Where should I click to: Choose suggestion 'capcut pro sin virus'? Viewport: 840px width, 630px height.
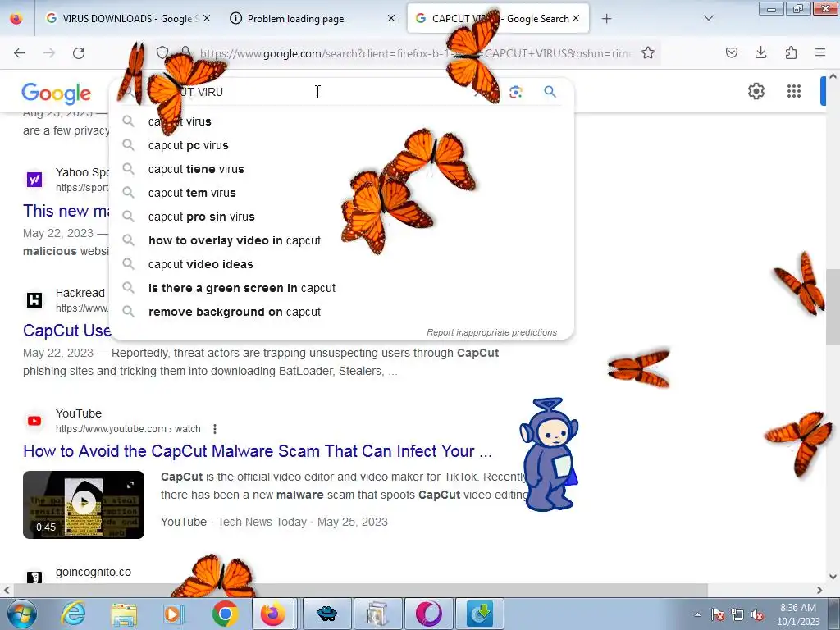click(x=342, y=217)
